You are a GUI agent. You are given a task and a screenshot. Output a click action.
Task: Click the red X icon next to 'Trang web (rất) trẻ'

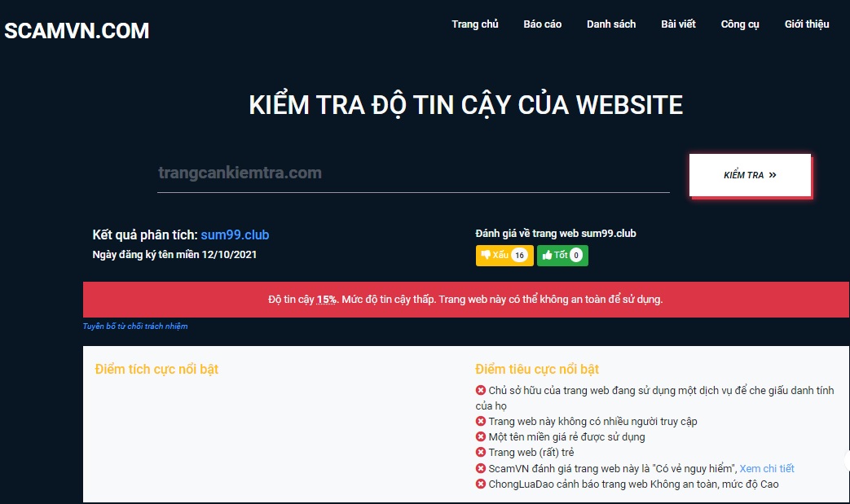click(479, 452)
